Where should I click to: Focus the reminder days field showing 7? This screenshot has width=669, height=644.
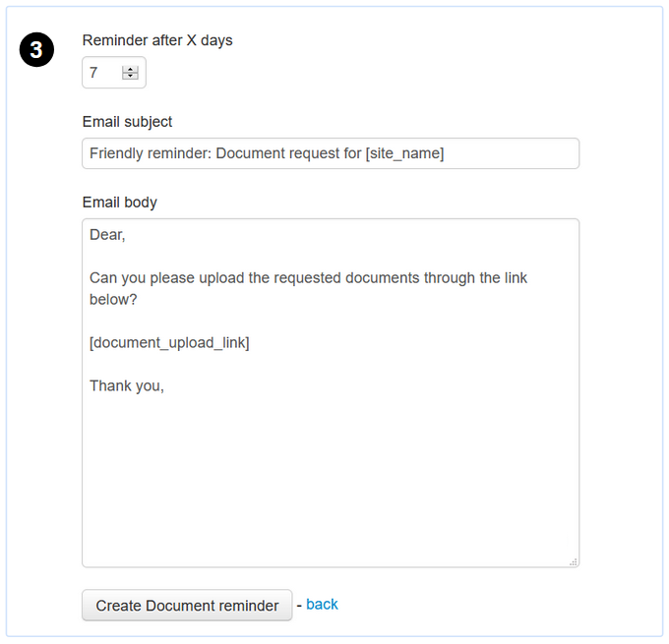coord(102,73)
